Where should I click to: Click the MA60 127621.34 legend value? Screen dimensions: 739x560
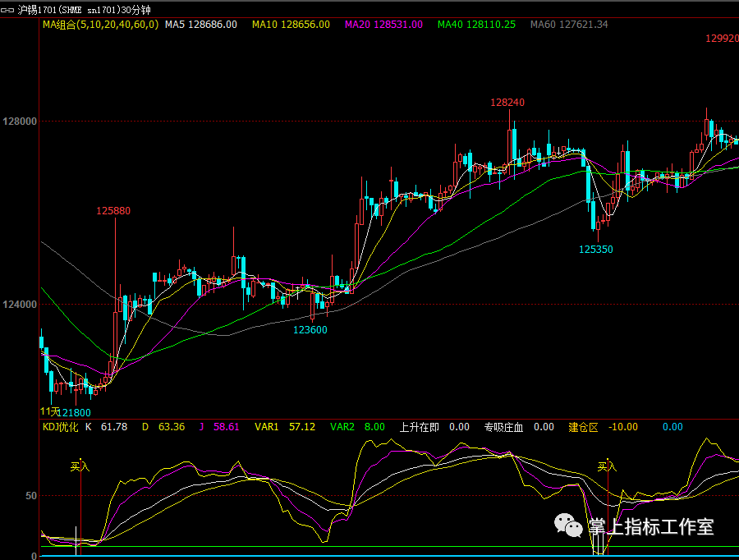[569, 25]
